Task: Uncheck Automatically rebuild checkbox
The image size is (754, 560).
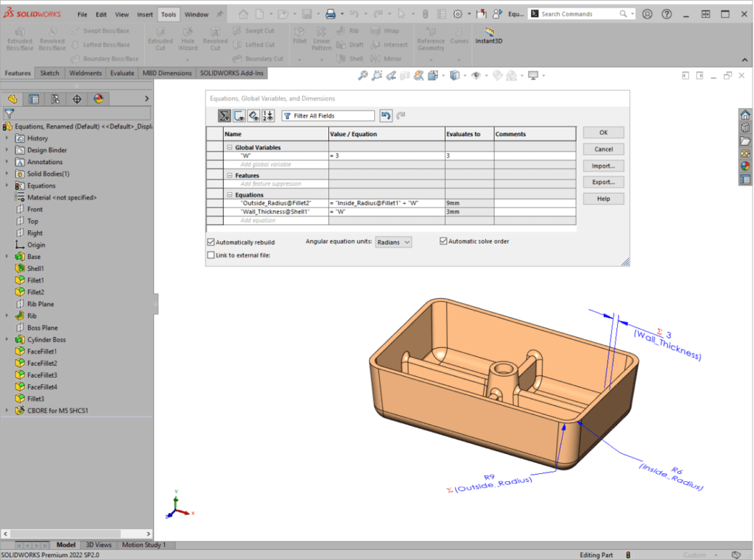Action: tap(211, 241)
